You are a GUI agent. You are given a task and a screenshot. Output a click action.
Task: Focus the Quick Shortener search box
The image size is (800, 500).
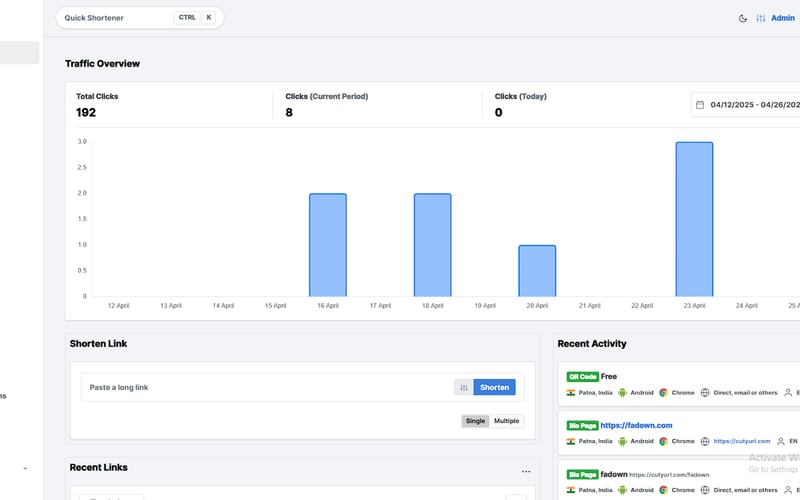pyautogui.click(x=140, y=18)
